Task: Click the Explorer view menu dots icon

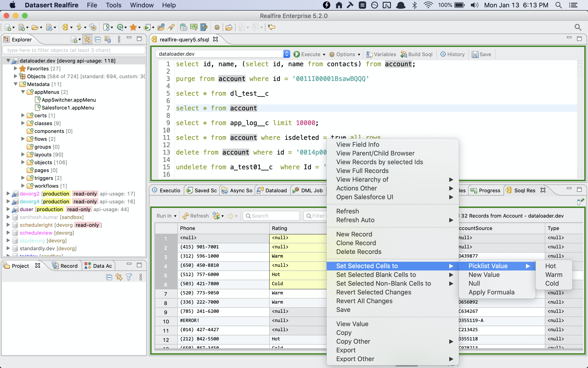Action: click(x=119, y=39)
